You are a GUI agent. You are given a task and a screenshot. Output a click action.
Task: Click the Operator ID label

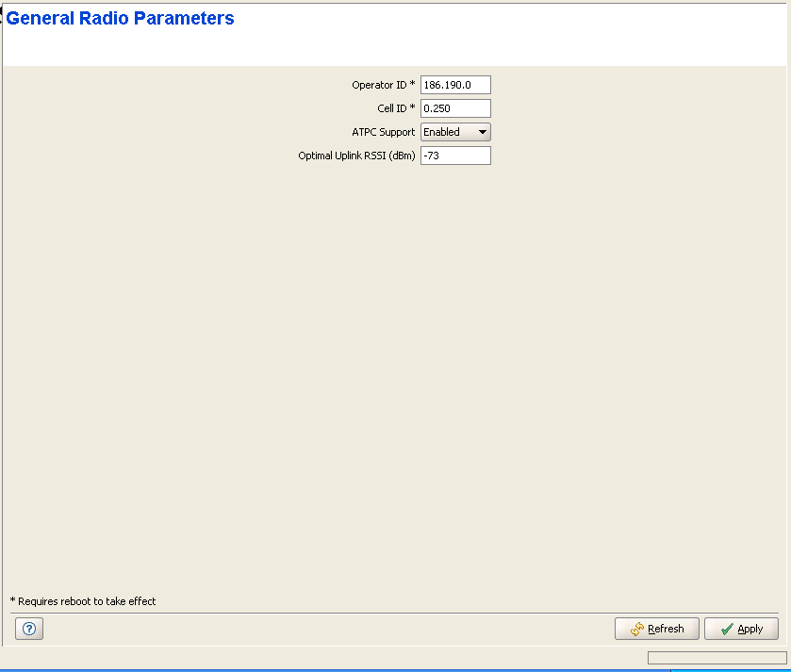pos(379,85)
